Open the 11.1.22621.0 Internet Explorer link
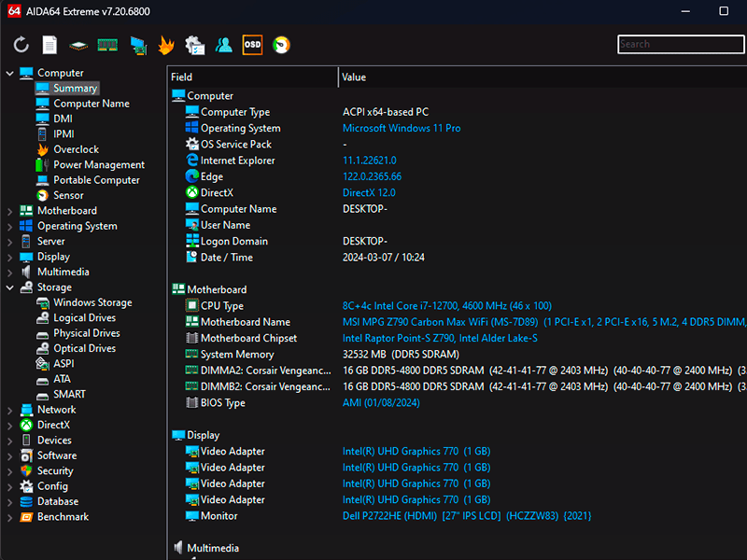747x560 pixels. click(x=370, y=161)
